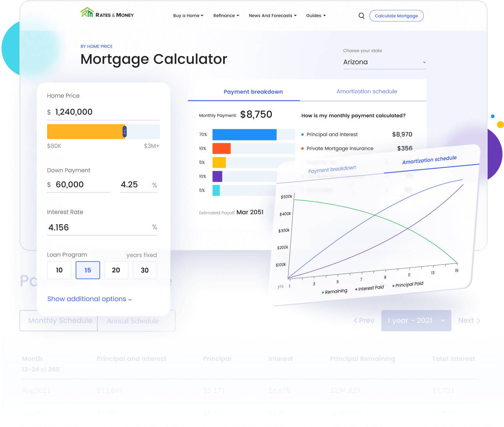This screenshot has width=504, height=427.
Task: Click the yellow breakdown bar
Action: point(219,163)
